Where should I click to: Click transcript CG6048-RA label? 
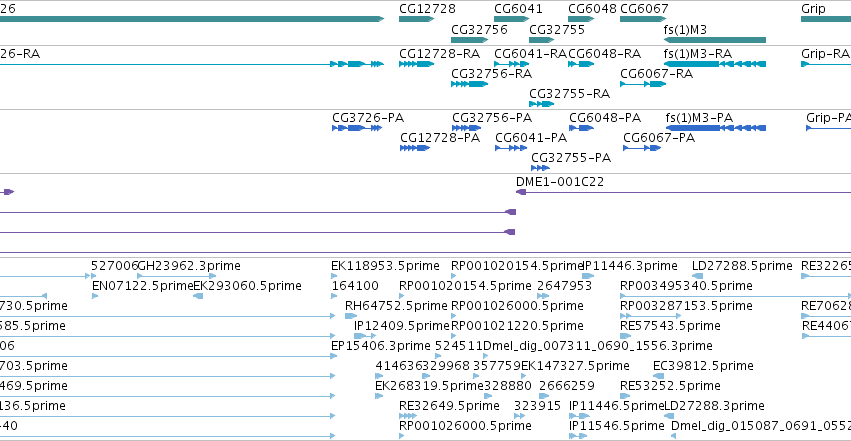[605, 54]
